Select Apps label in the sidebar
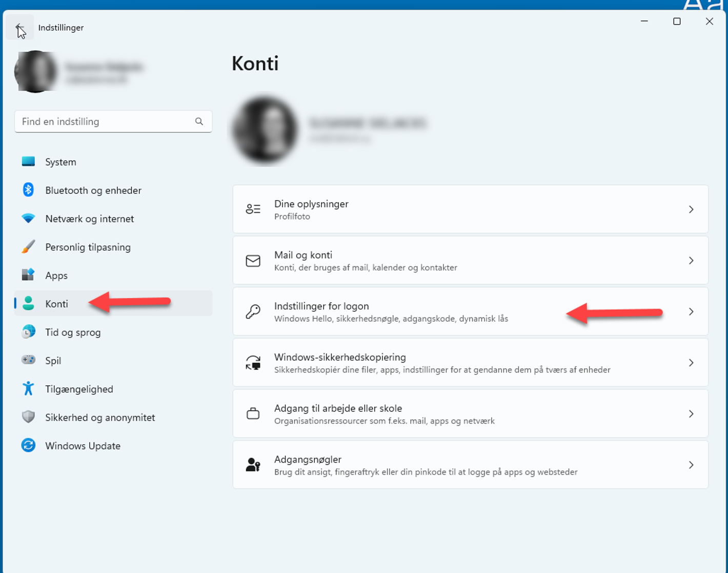The width and height of the screenshot is (728, 573). (56, 275)
